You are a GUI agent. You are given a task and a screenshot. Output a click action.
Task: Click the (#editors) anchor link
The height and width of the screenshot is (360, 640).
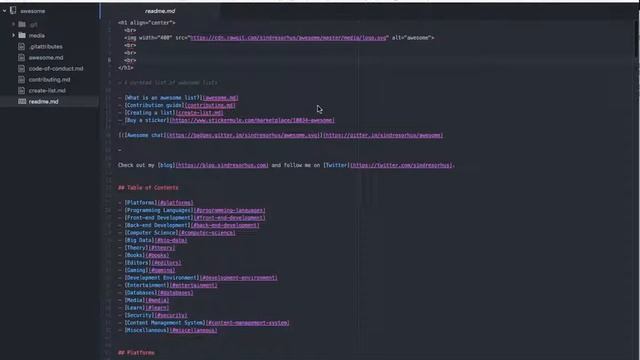pos(165,262)
